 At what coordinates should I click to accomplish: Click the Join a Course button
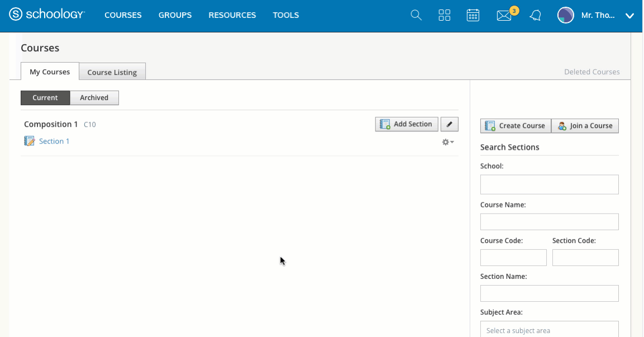click(585, 126)
